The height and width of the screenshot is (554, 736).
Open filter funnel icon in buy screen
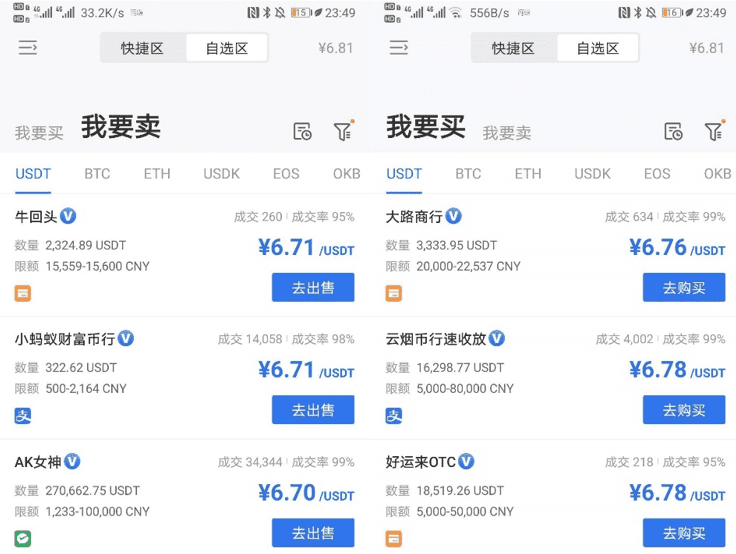[714, 131]
